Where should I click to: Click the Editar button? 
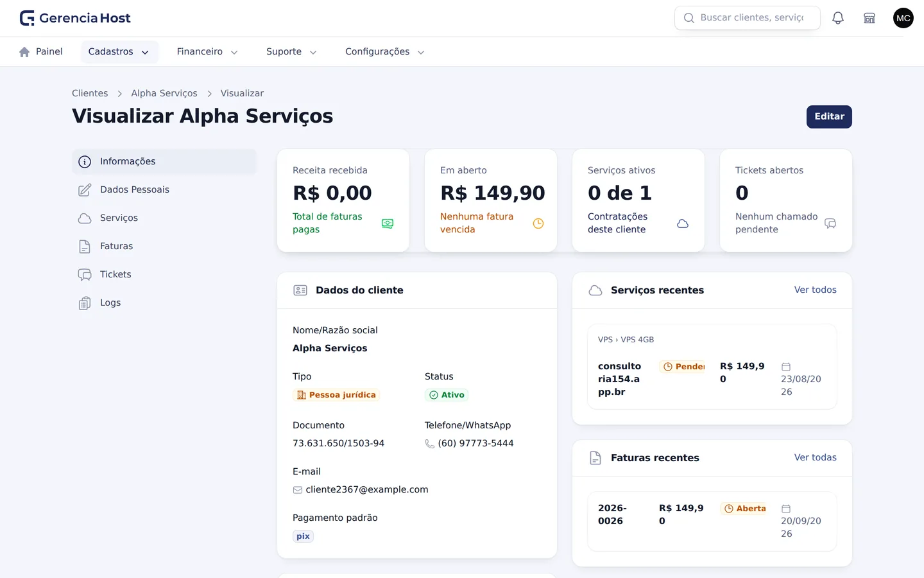point(829,117)
